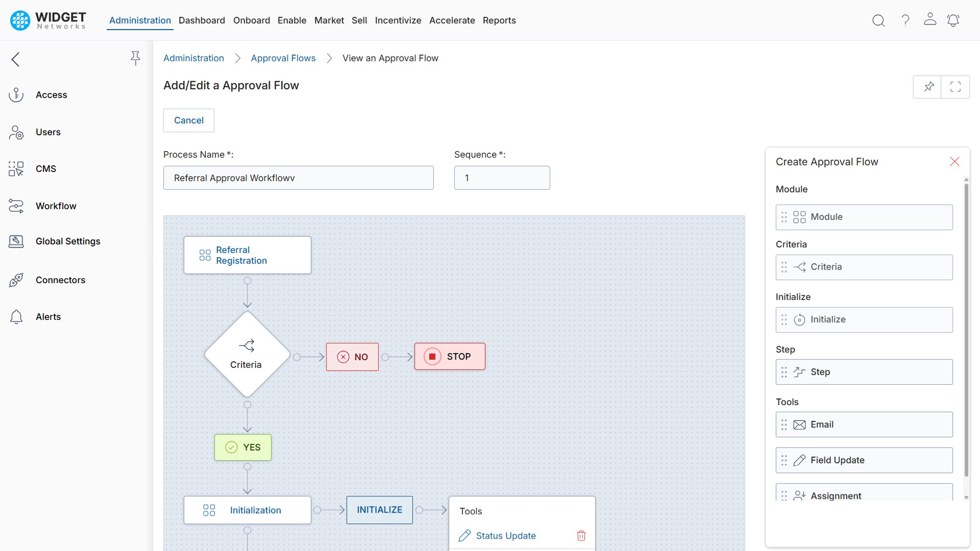Open the user profile icon

[x=930, y=20]
